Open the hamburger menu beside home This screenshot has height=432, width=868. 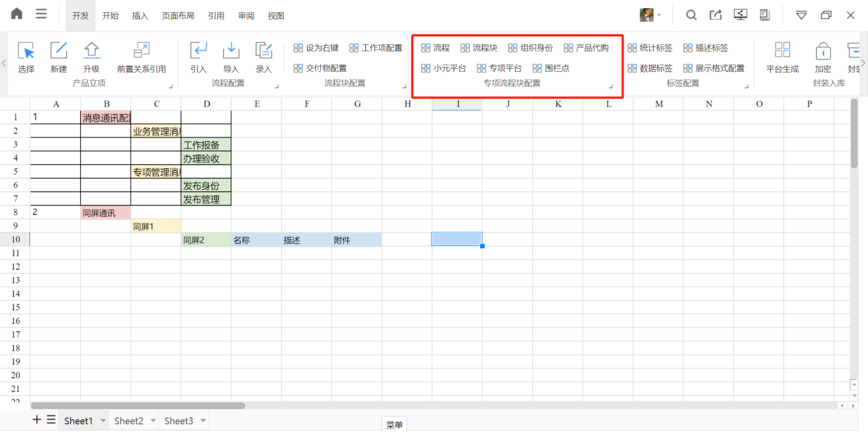[41, 14]
